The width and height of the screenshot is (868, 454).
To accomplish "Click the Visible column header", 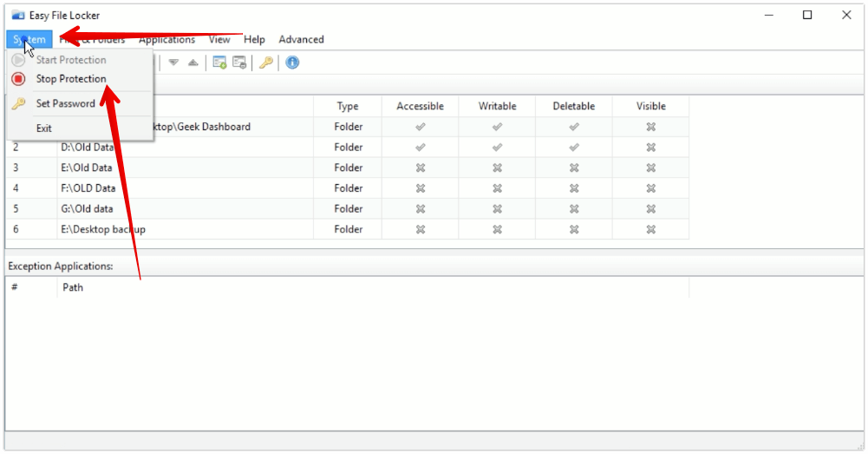I will pos(651,106).
